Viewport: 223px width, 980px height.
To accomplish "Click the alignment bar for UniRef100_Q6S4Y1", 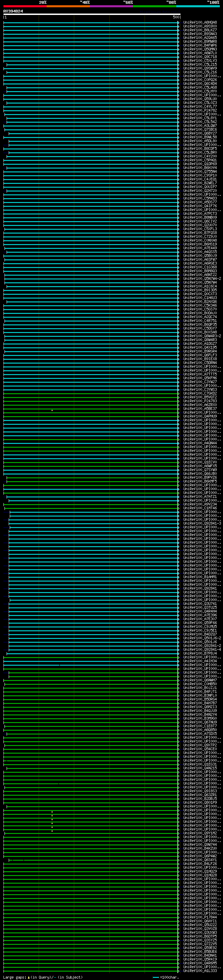I will [93, 860].
